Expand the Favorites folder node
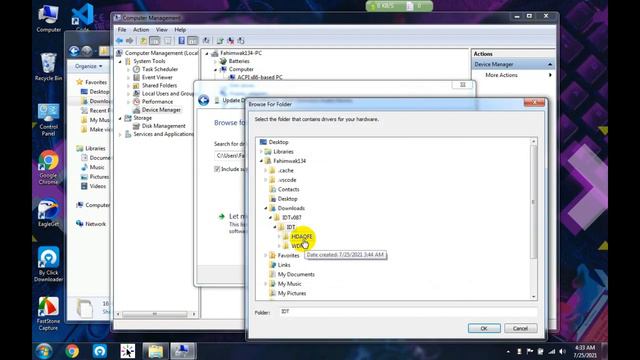 point(266,256)
